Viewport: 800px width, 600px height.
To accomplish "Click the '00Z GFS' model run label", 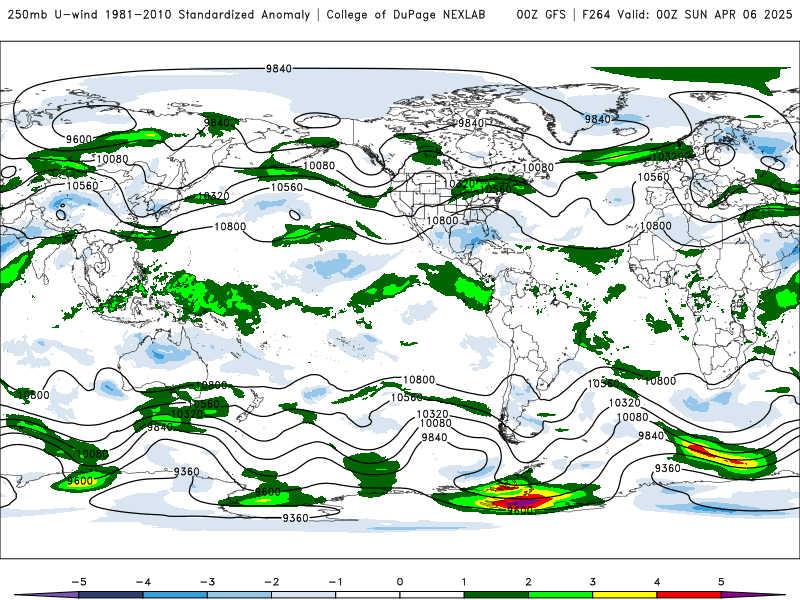I will [541, 15].
